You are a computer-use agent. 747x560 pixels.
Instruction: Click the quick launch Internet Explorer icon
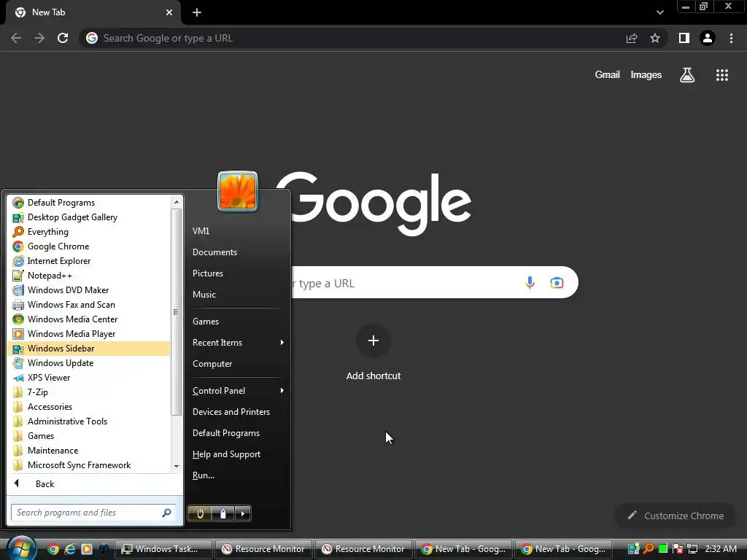70,549
